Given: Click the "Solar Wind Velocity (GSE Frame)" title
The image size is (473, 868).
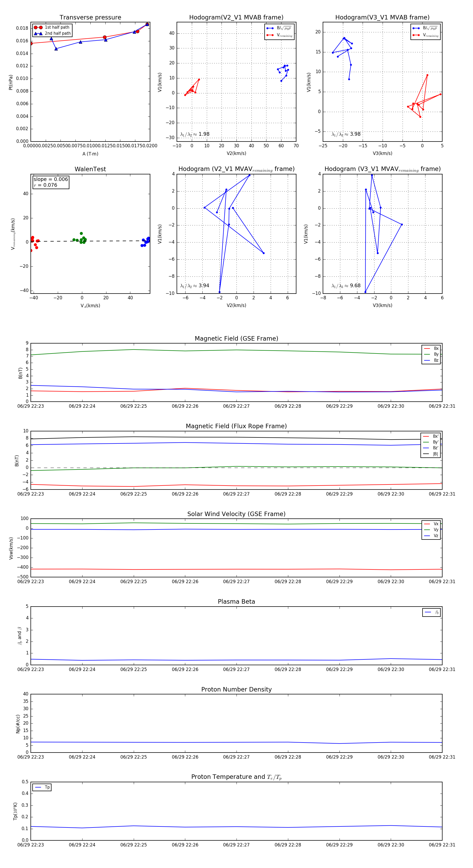Looking at the screenshot, I should [236, 514].
